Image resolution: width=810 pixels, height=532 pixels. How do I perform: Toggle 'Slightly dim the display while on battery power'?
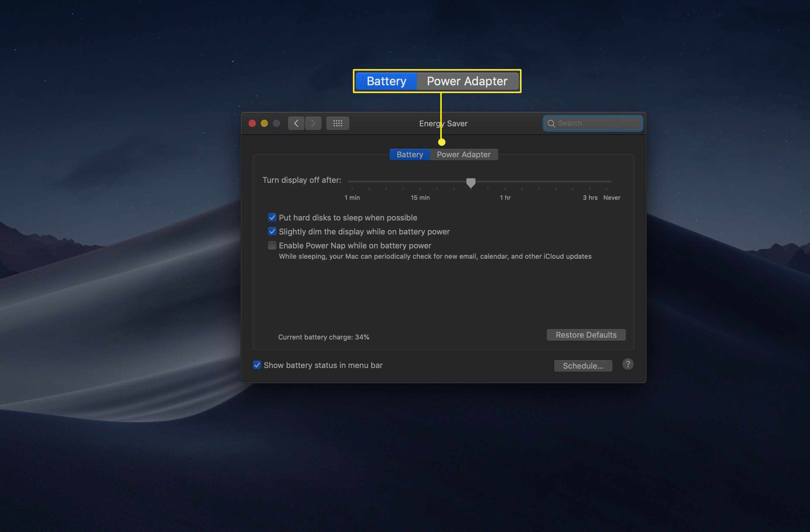tap(271, 232)
